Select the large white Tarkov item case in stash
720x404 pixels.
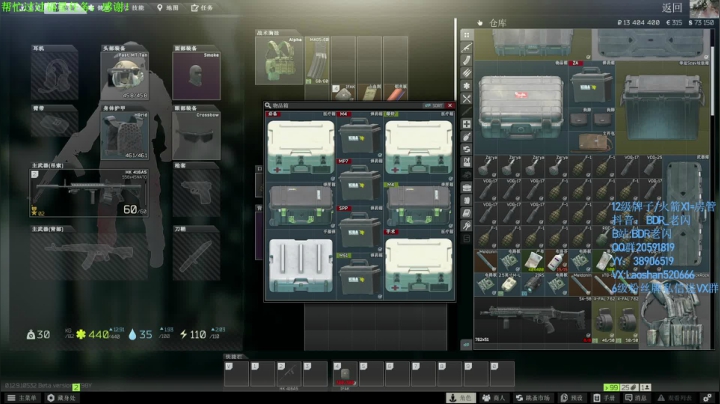[x=522, y=107]
